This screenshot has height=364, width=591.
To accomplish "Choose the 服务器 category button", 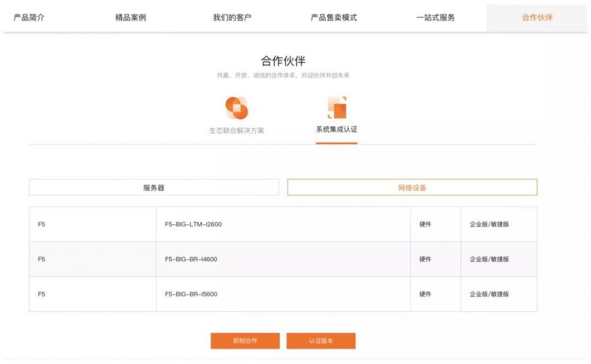I will [x=154, y=187].
